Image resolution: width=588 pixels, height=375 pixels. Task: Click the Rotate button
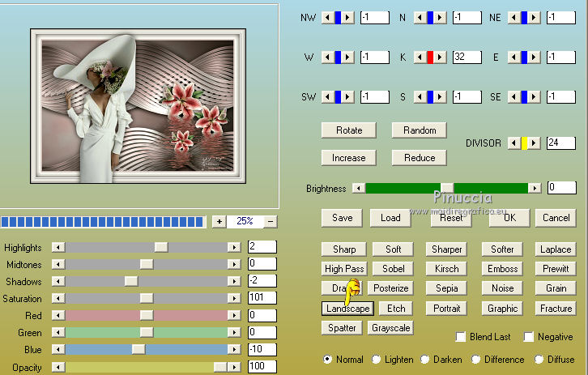(x=349, y=130)
